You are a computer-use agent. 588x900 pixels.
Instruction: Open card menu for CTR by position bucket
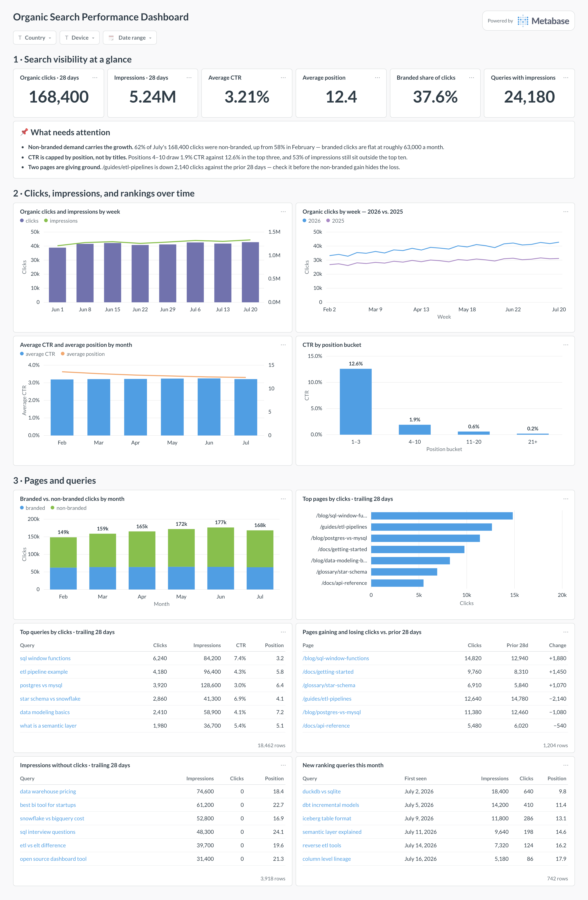tap(566, 345)
